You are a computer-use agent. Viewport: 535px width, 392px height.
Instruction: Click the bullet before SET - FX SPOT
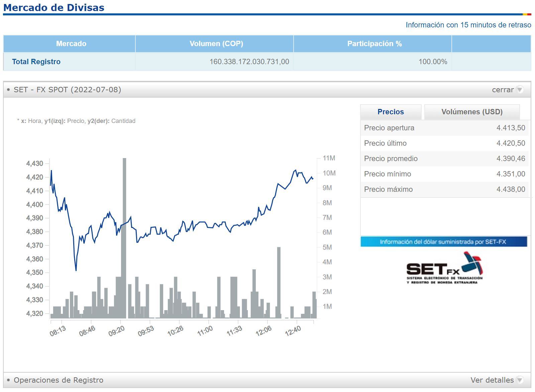pos(8,90)
